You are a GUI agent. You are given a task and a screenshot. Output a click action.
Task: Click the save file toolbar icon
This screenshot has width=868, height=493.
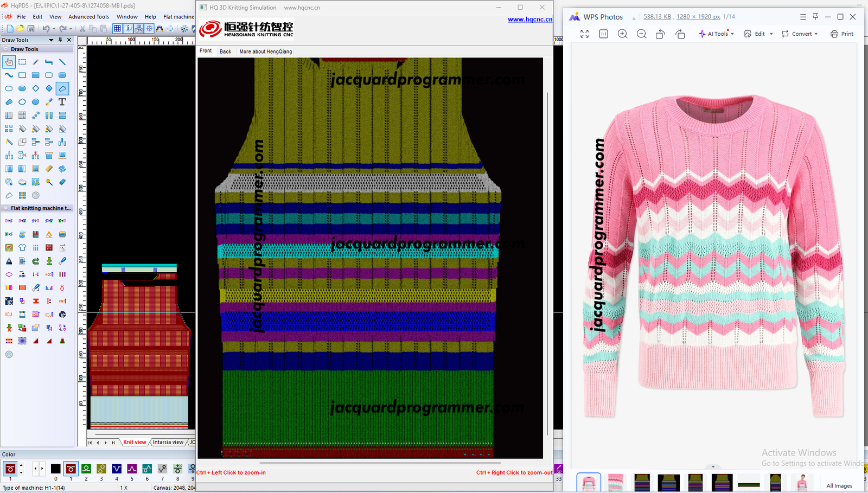coord(31,28)
